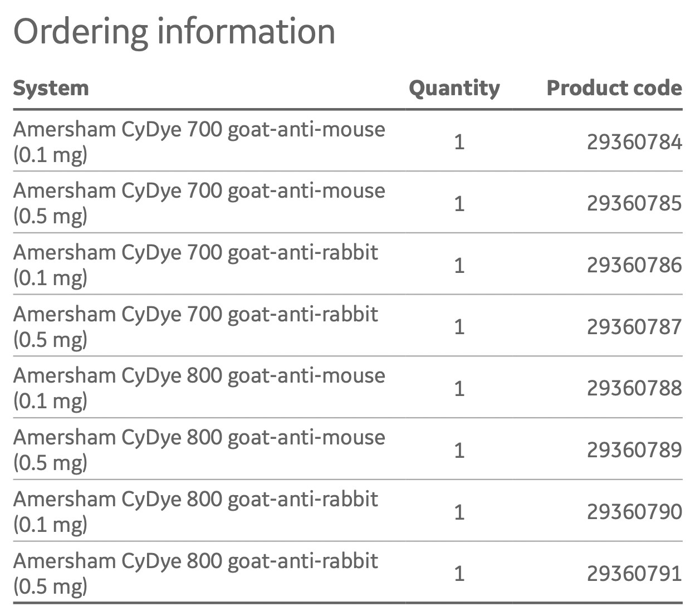The image size is (695, 616).
Task: Select the Product code column header
Action: (x=614, y=88)
